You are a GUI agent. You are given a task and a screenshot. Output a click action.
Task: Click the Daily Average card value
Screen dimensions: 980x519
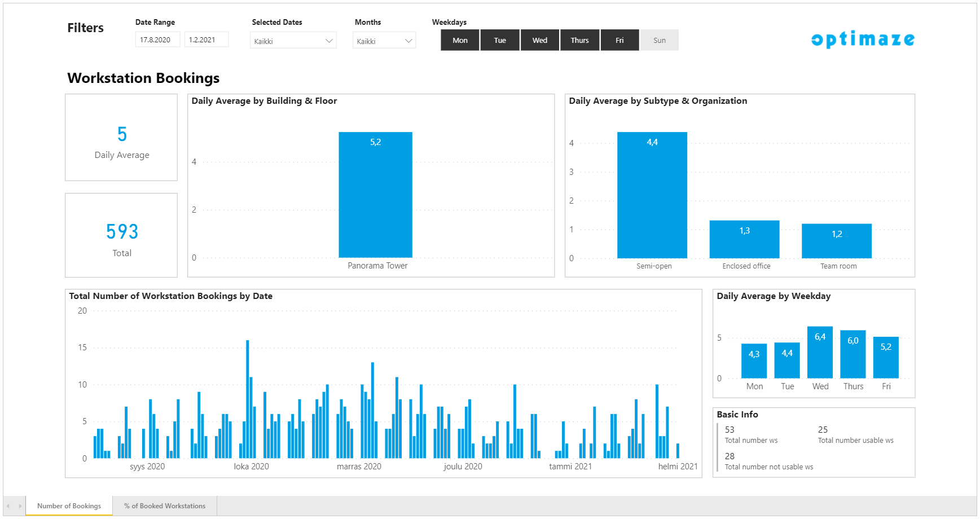tap(122, 134)
